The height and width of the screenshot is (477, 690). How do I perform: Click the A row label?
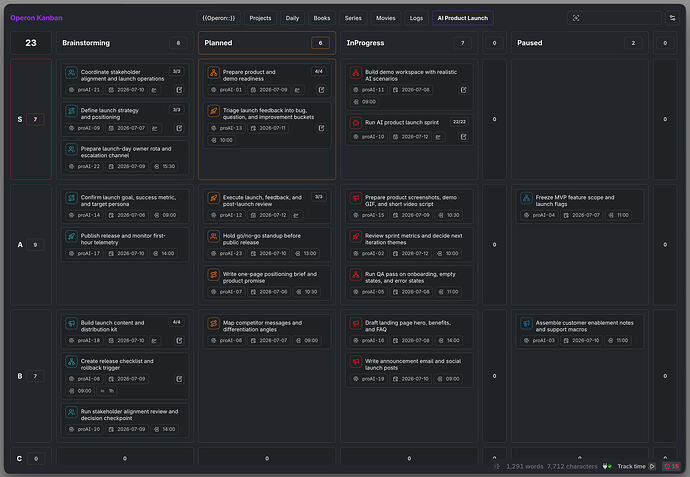pyautogui.click(x=20, y=245)
